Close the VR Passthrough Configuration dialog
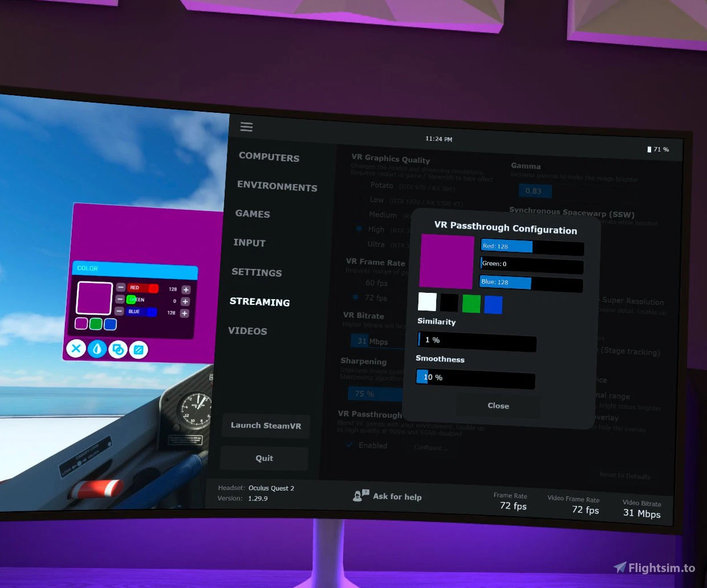Viewport: 707px width, 588px height. pos(498,406)
